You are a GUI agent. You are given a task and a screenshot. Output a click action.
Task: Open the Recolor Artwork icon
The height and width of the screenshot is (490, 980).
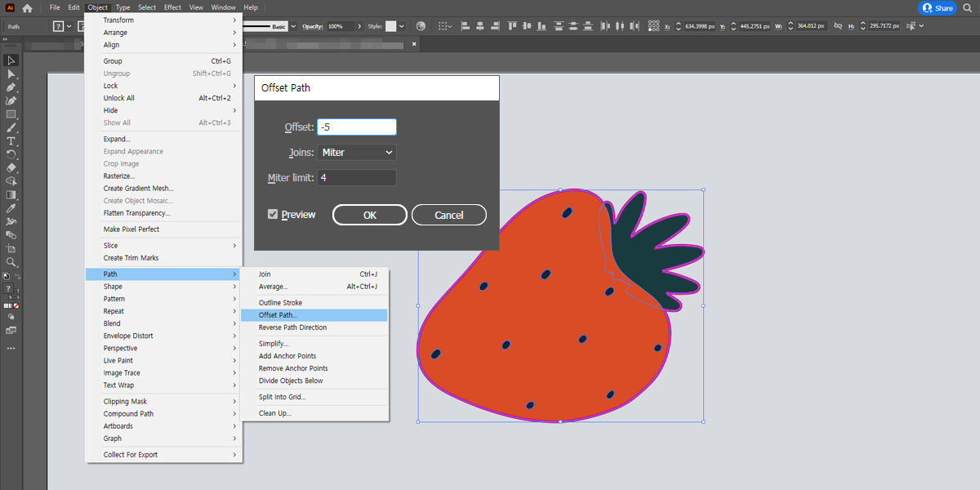[x=421, y=26]
